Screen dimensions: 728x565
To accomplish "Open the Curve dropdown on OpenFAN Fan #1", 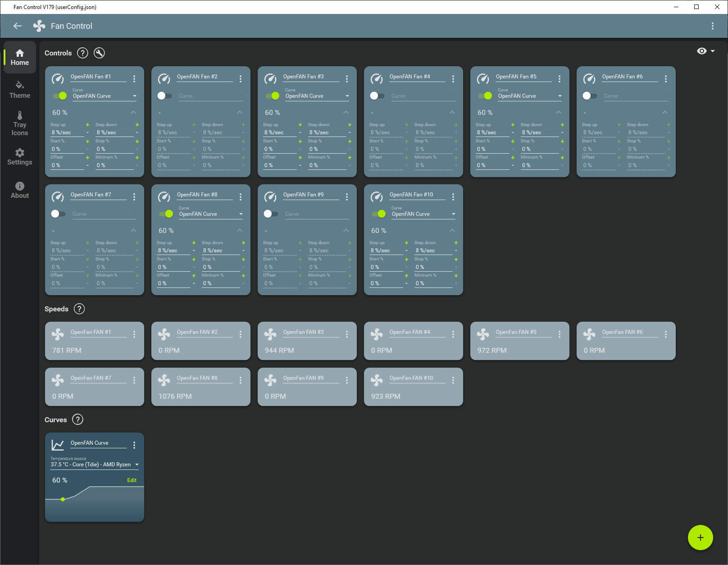I will coord(105,96).
